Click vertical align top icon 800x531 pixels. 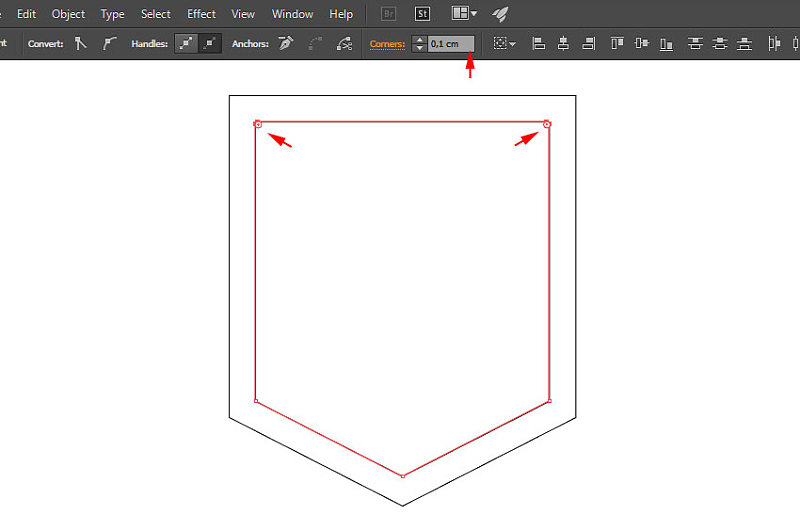point(616,44)
